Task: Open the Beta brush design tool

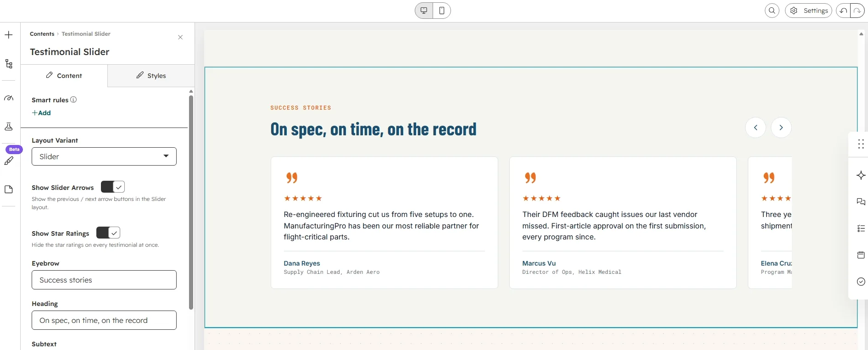Action: [9, 161]
